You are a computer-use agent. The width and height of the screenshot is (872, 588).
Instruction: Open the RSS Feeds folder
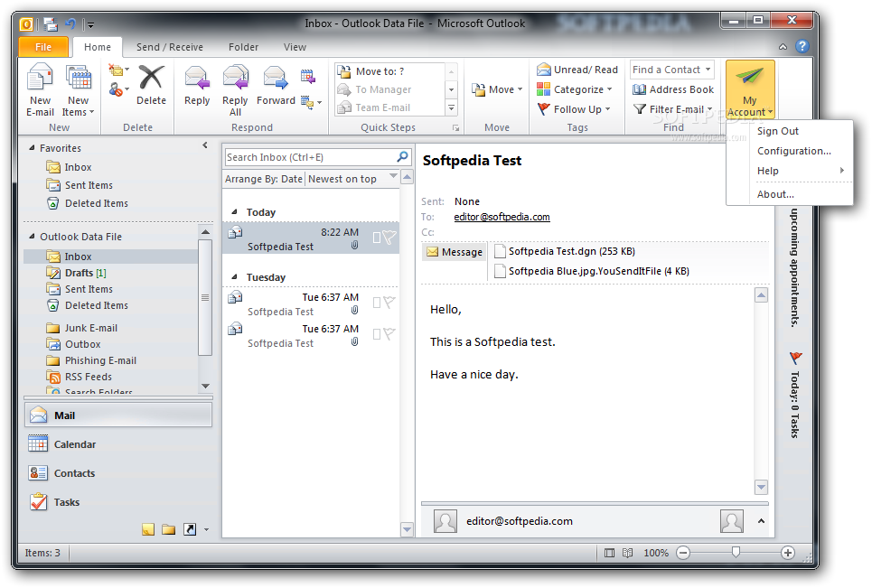(88, 377)
